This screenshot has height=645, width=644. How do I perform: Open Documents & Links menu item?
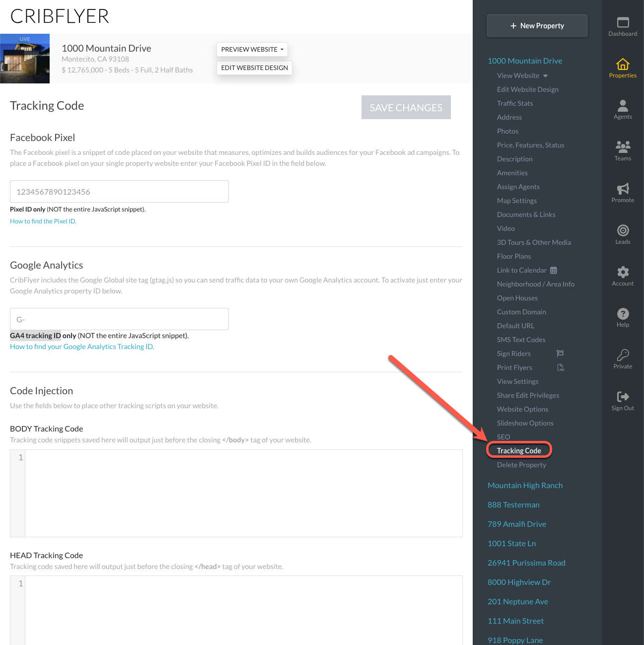point(526,215)
